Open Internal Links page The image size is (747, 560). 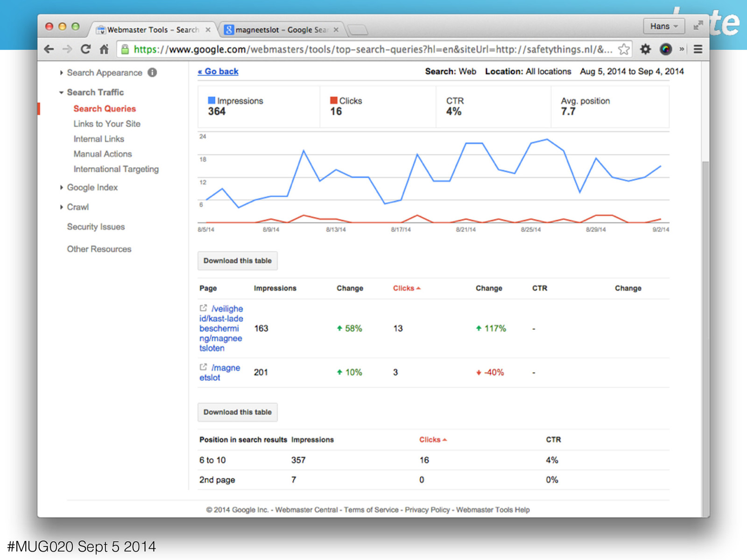point(99,139)
